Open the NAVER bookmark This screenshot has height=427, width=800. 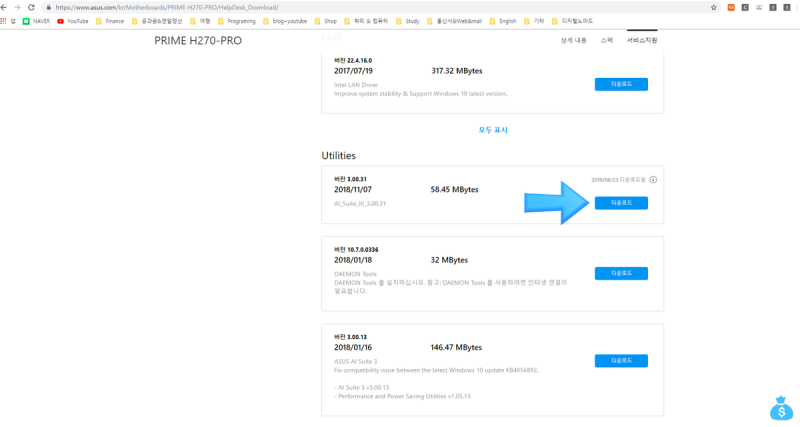36,21
